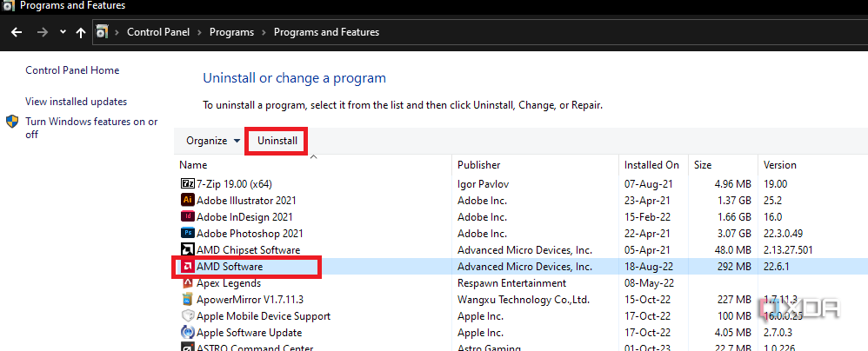Click Programs in the address breadcrumb

(231, 33)
